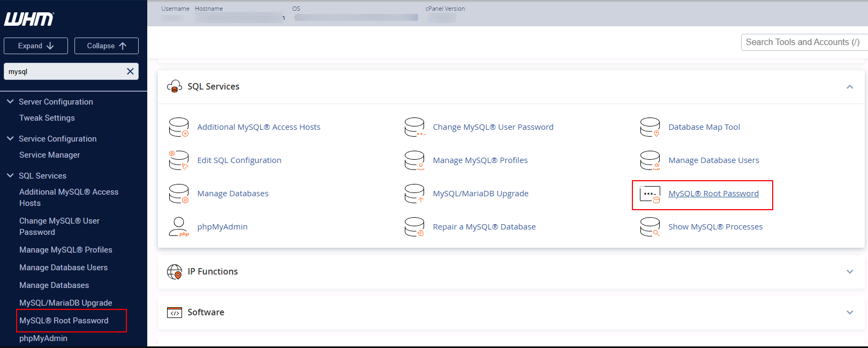Click the IP Functions globe icon
Screen dimensions: 868x348
175,272
